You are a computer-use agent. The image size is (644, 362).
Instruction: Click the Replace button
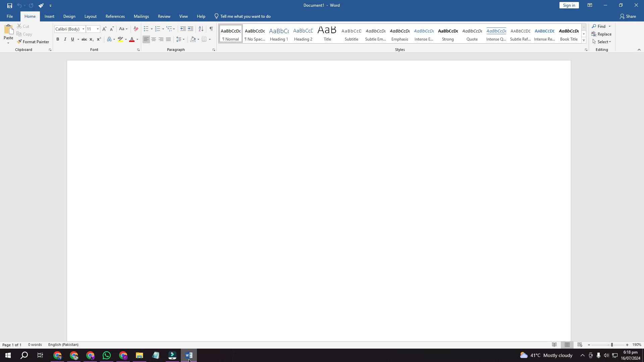(601, 34)
